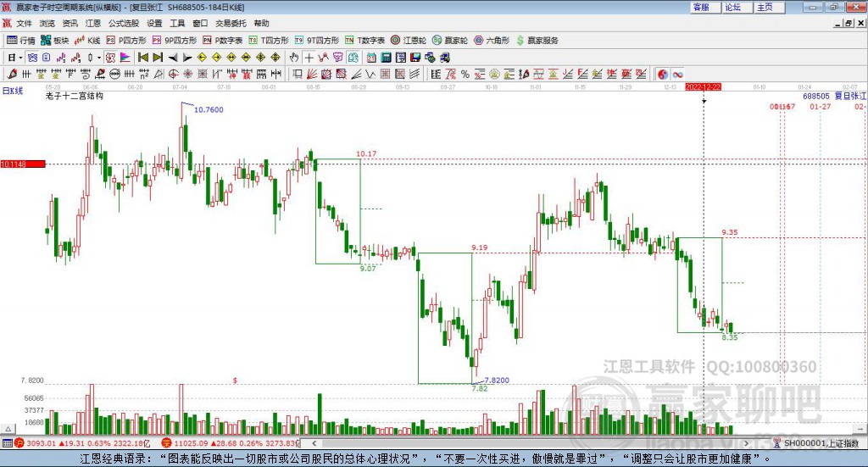Open the T数字表 time number table
Viewport: 868px width, 467px height.
pos(364,40)
